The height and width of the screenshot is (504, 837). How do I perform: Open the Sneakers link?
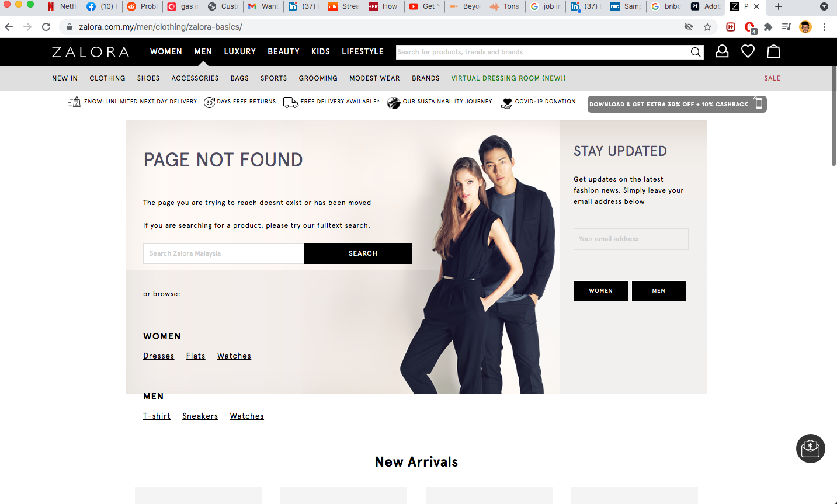click(200, 416)
